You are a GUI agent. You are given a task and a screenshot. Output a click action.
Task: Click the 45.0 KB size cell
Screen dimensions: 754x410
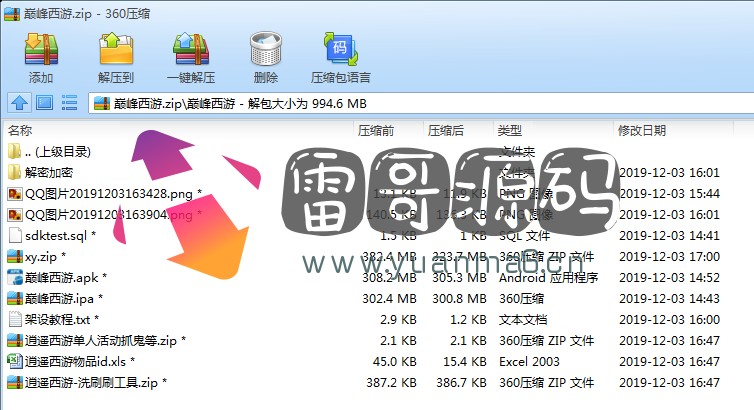(x=395, y=361)
